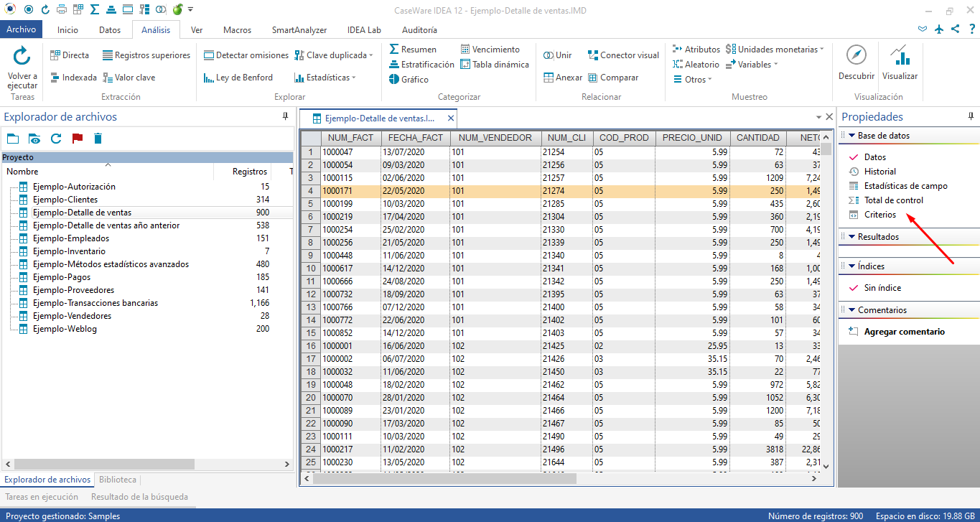Open the Tabla dinámica tool
Image resolution: width=980 pixels, height=522 pixels.
coord(495,65)
